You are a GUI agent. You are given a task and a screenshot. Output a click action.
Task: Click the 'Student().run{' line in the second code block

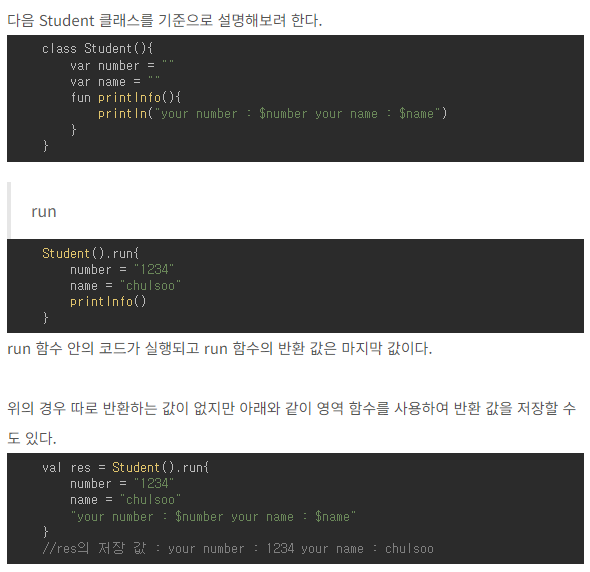coord(91,253)
